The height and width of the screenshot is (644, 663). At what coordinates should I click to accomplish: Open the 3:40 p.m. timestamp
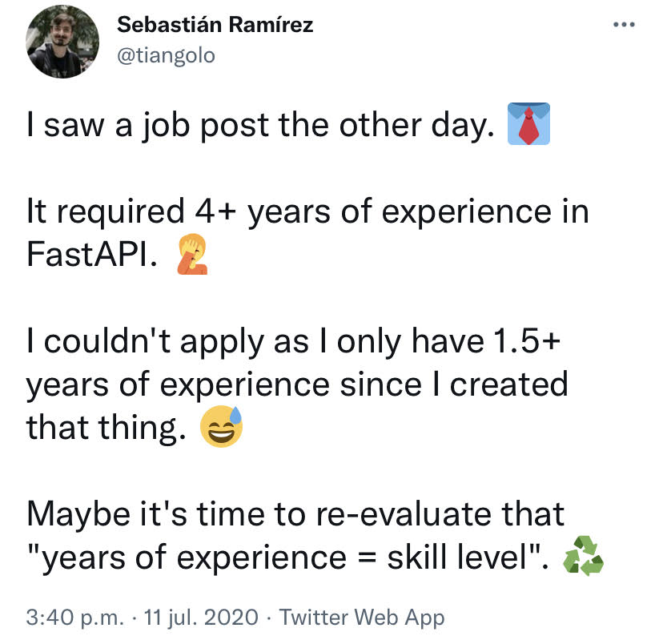pyautogui.click(x=75, y=617)
